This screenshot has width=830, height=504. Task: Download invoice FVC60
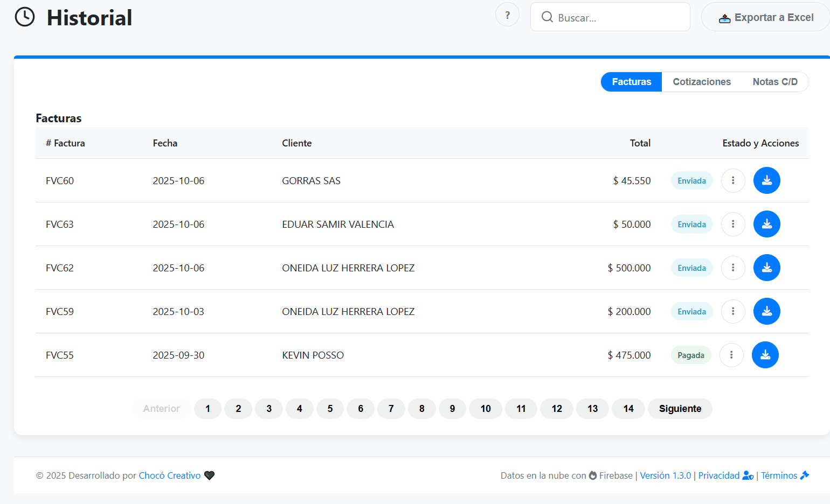[x=766, y=180]
